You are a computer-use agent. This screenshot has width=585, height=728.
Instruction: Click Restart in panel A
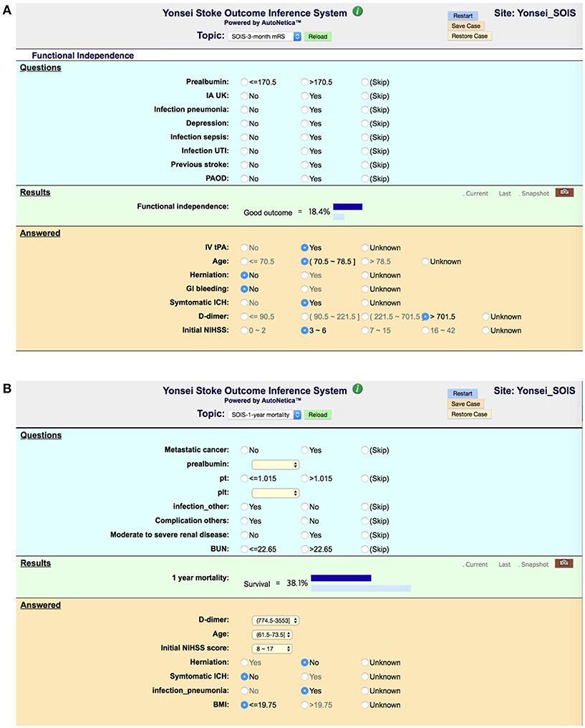(x=463, y=16)
